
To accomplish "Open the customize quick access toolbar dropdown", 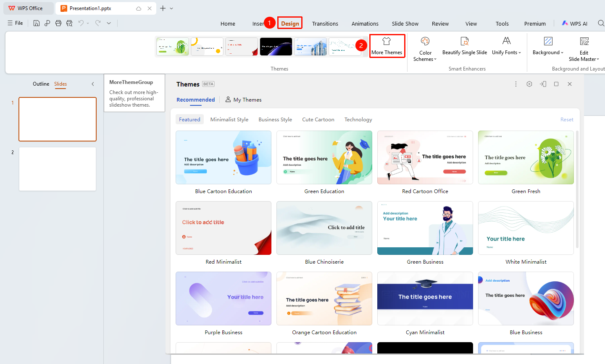I will coord(109,23).
